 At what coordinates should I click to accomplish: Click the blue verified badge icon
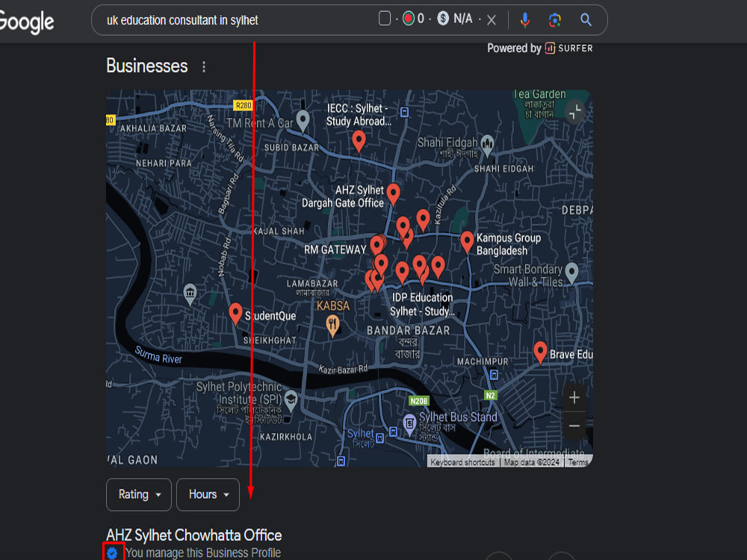tap(112, 553)
